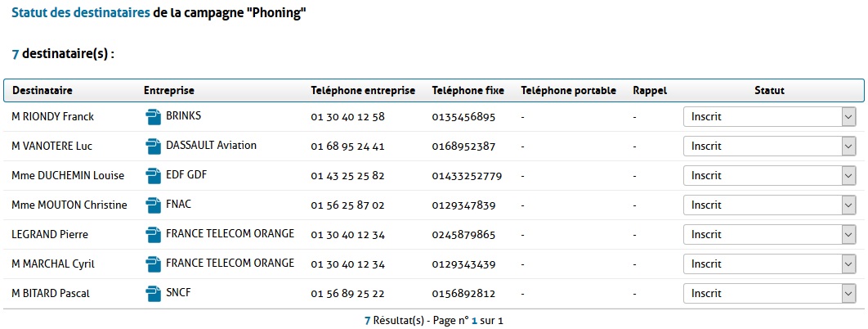Expand the Statut dropdown for M BITARD Pascal
Image resolution: width=868 pixels, height=329 pixels.
tap(769, 294)
